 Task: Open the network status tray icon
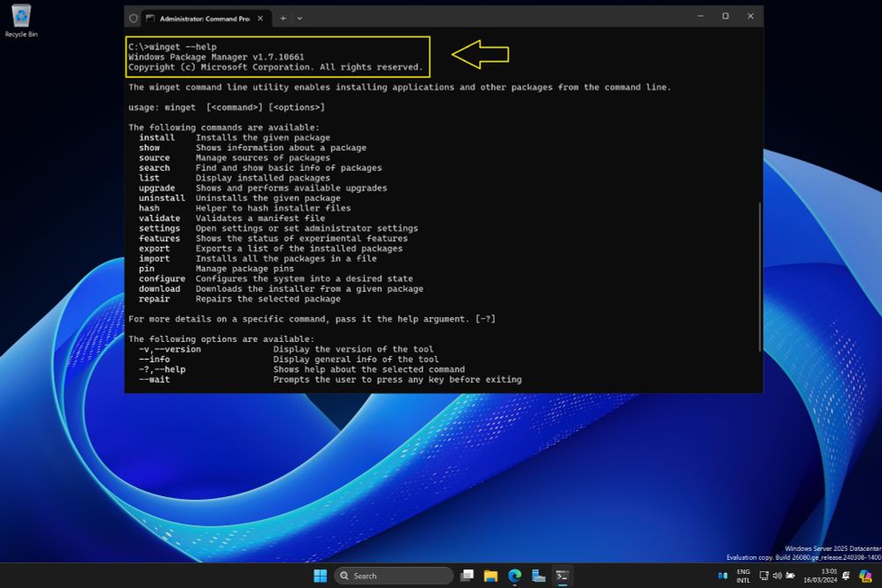coord(764,576)
